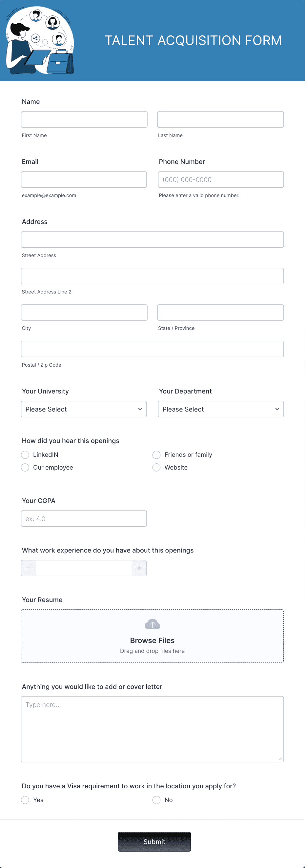The image size is (305, 868).
Task: Expand the Please Select university chevron
Action: [141, 409]
